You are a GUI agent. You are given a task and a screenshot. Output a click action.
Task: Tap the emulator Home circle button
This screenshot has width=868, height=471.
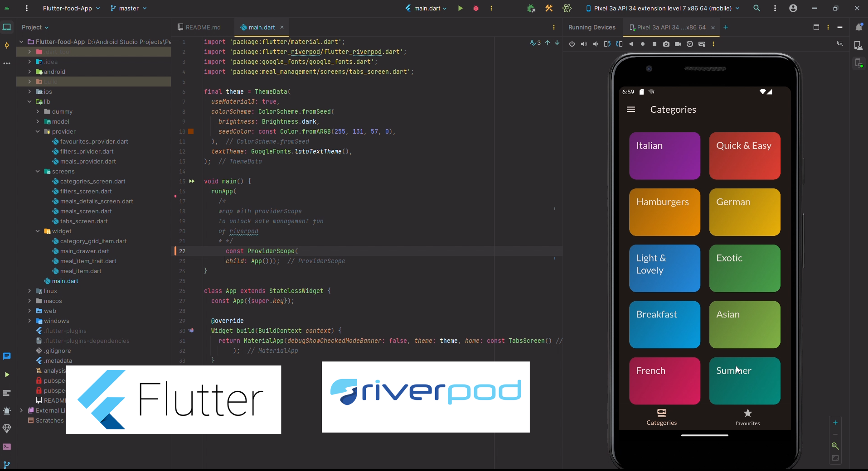click(643, 44)
